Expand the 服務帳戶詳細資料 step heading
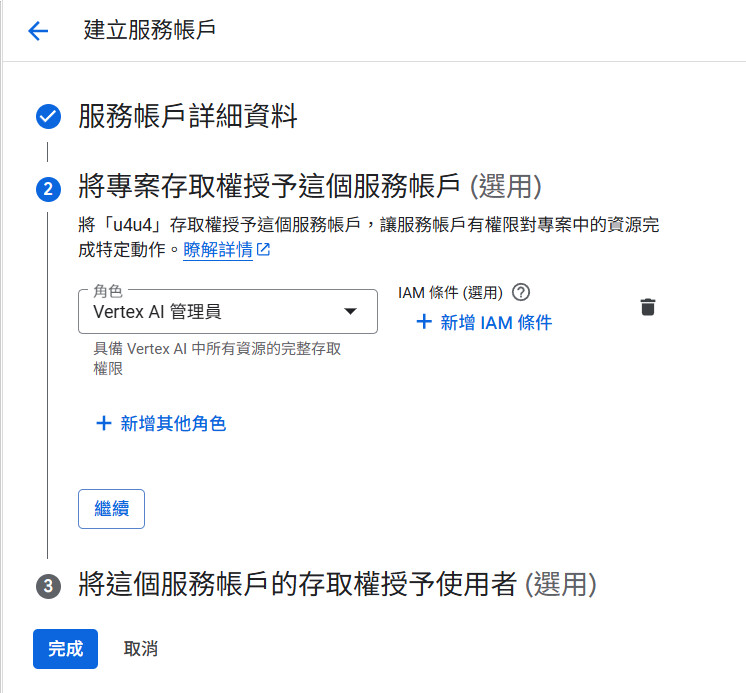746x693 pixels. tap(188, 117)
